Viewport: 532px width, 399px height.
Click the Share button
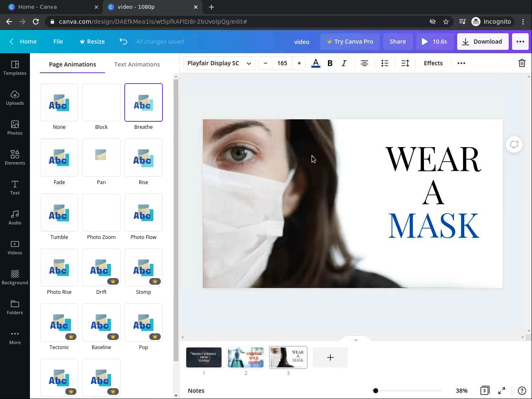(x=398, y=42)
